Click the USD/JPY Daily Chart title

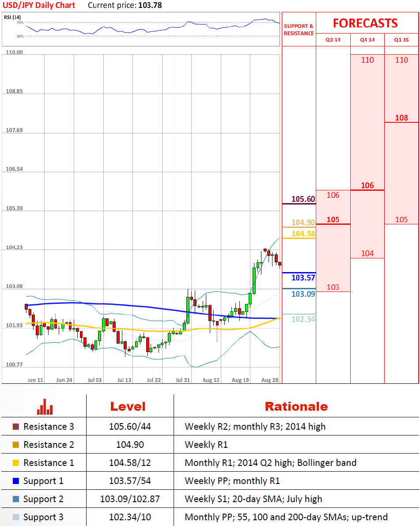[x=39, y=5]
